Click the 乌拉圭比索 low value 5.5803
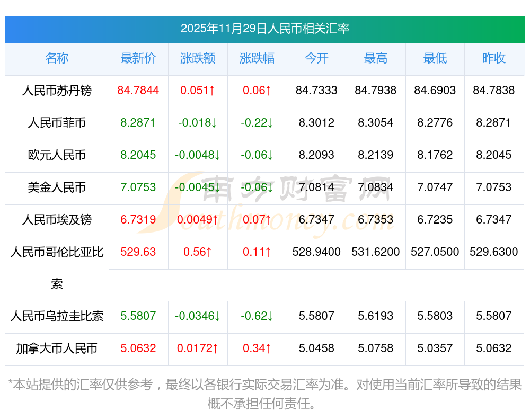 tap(435, 316)
